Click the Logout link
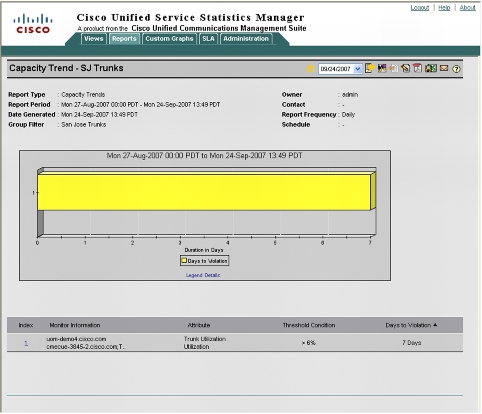Screen dimensions: 482x414 point(420,8)
